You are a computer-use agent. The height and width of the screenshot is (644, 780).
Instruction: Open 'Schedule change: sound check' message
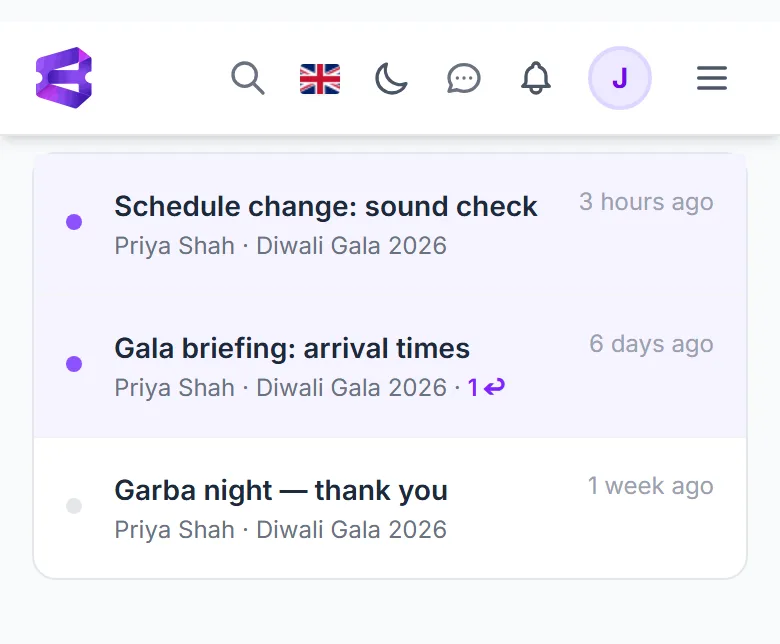click(x=390, y=225)
